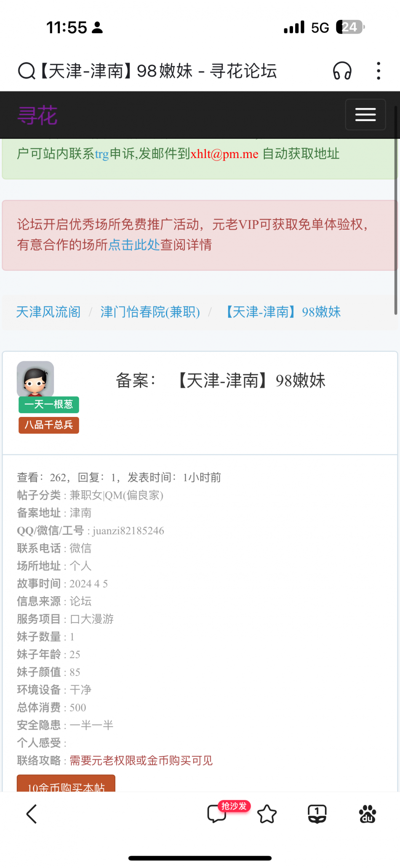Follow the 点击此处 link for details
This screenshot has height=868, width=400.
[x=134, y=245]
